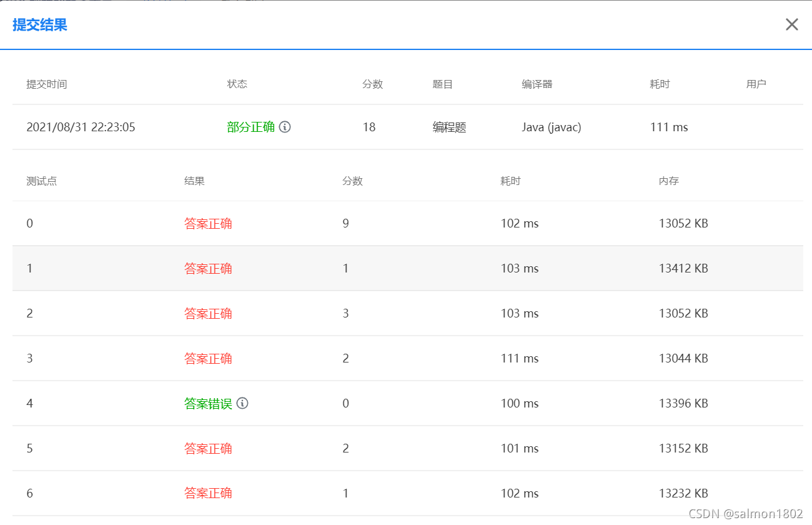Click the 102 ms time of test point 0
The width and height of the screenshot is (812, 525).
click(520, 223)
